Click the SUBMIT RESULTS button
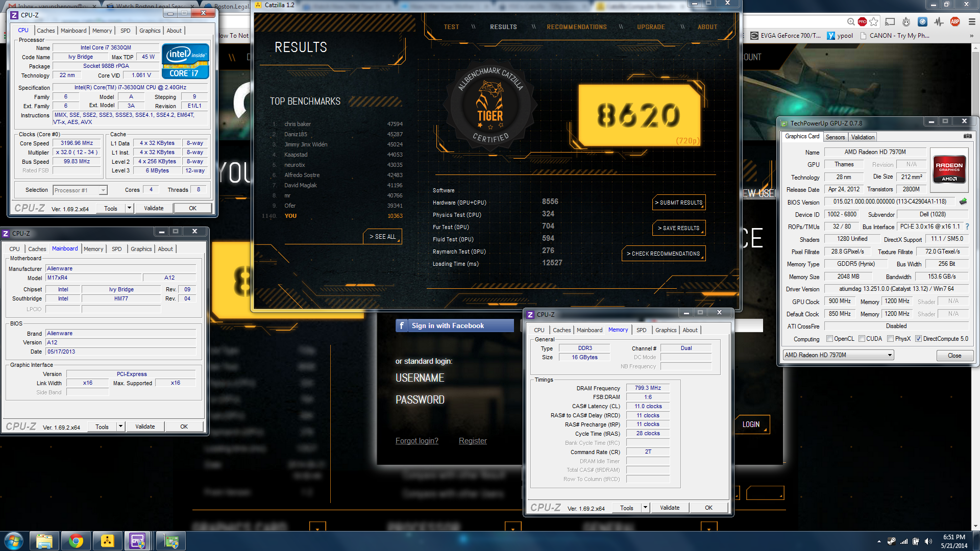Viewport: 980px width, 551px height. tap(679, 203)
